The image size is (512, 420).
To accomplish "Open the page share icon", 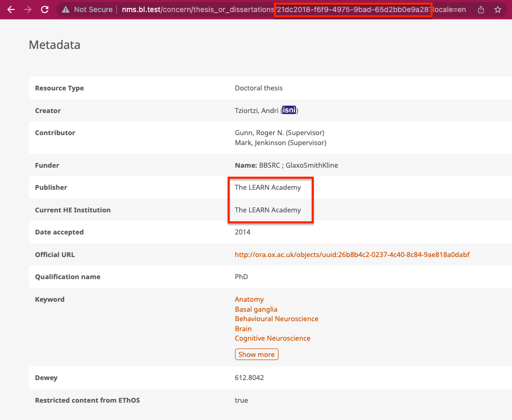I will (480, 9).
